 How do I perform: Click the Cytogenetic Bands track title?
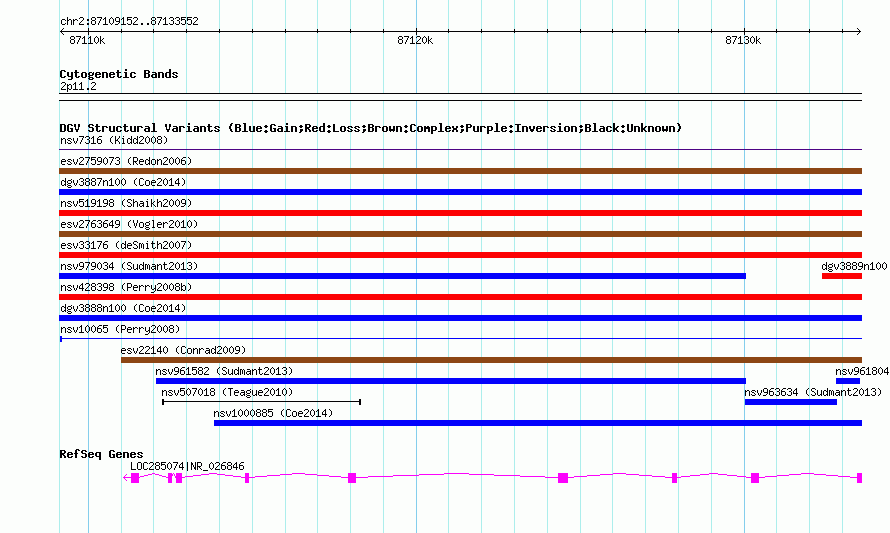pyautogui.click(x=119, y=74)
